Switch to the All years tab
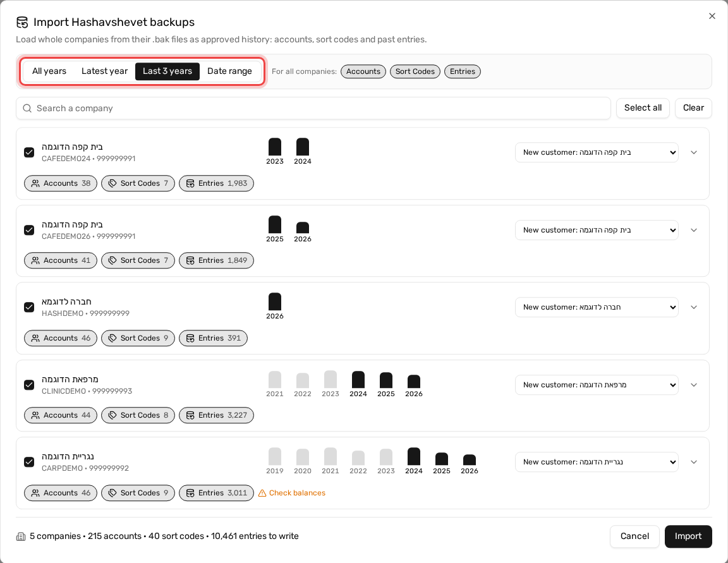Viewport: 728px width, 563px height. [49, 71]
